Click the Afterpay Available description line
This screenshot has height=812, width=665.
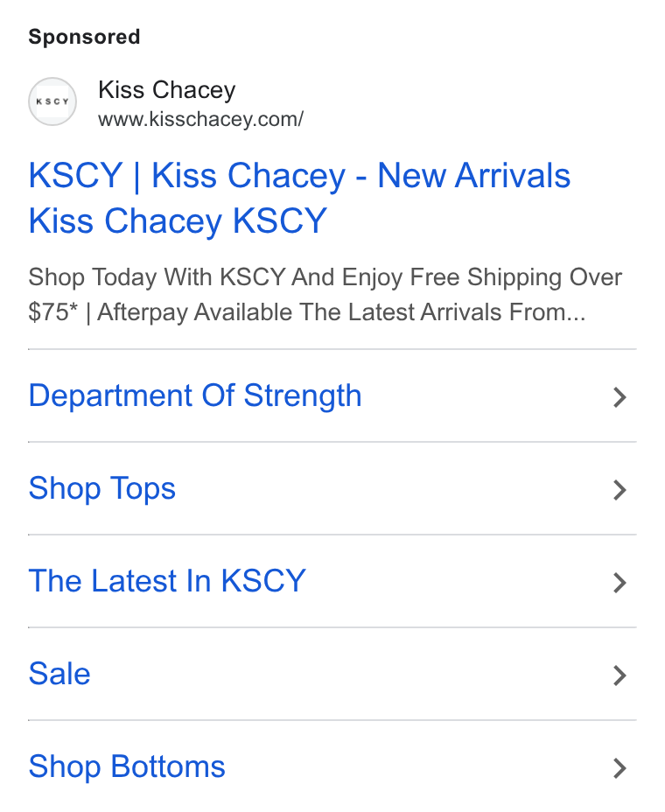point(307,312)
